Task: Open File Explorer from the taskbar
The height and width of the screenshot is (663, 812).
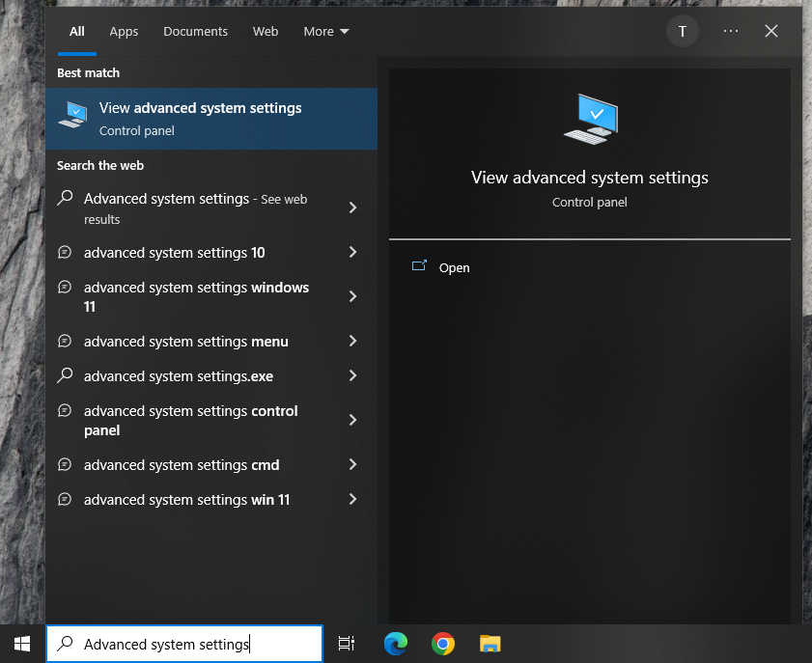Action: tap(490, 643)
